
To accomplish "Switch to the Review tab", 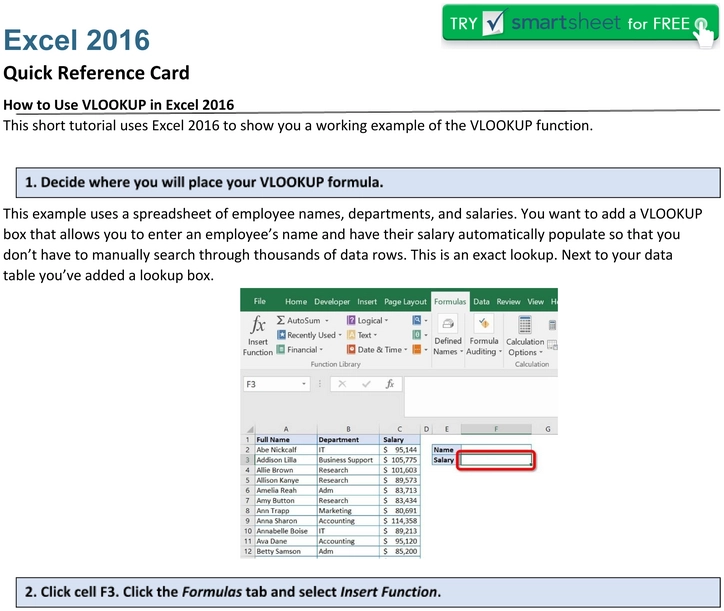I will (508, 302).
